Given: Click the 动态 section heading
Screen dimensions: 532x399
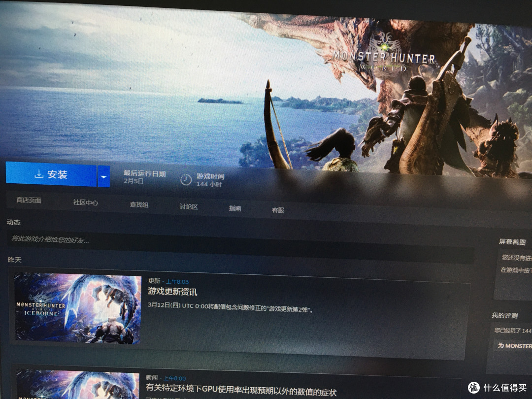Looking at the screenshot, I should [14, 222].
